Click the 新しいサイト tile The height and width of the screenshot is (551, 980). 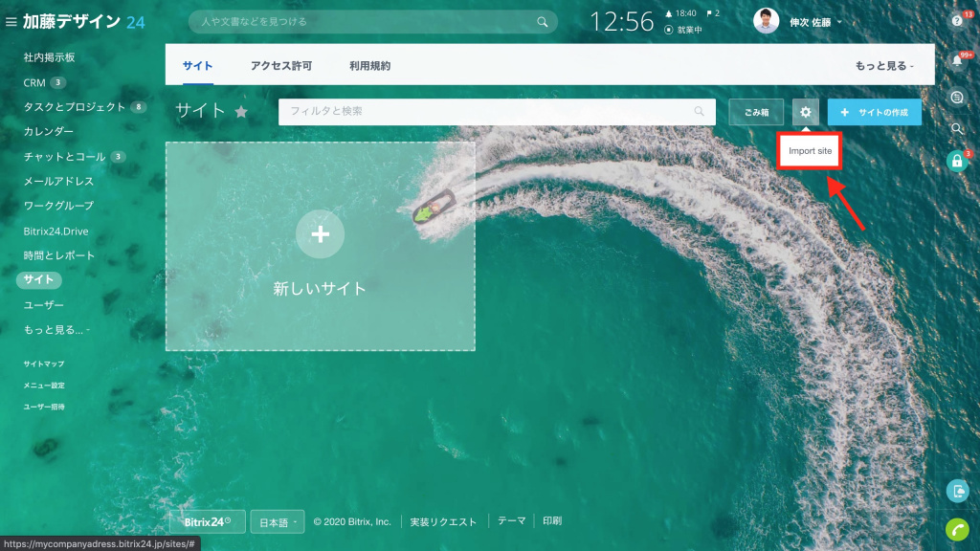(320, 247)
